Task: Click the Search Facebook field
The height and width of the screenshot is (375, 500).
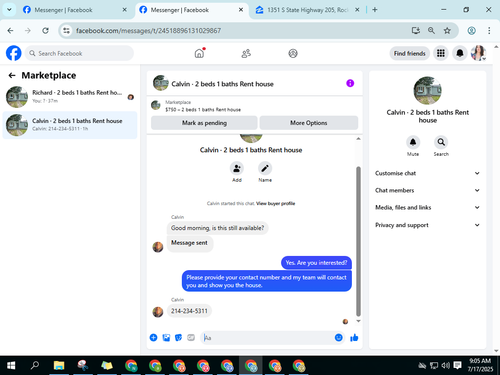Action: pyautogui.click(x=79, y=53)
